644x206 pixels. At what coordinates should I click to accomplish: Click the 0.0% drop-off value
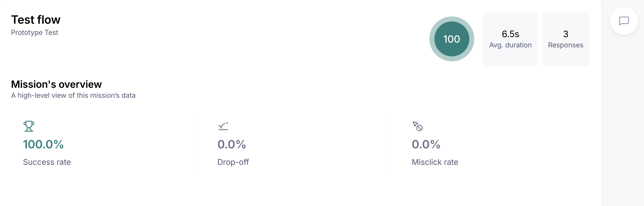coord(232,144)
